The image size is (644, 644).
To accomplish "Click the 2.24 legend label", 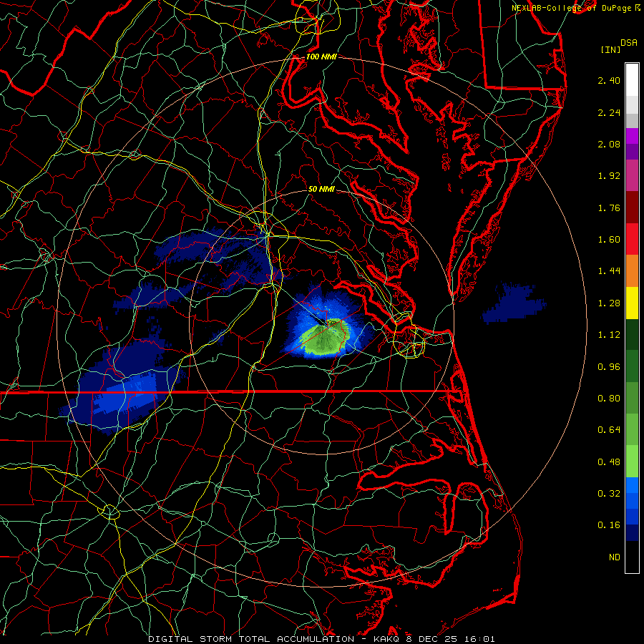I will (609, 112).
